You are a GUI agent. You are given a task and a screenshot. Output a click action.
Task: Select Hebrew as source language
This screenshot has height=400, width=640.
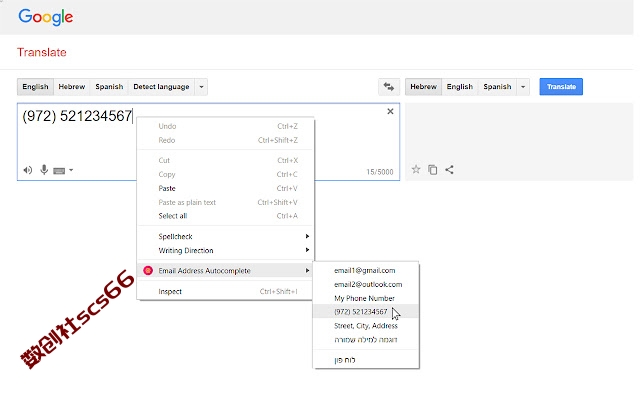72,87
